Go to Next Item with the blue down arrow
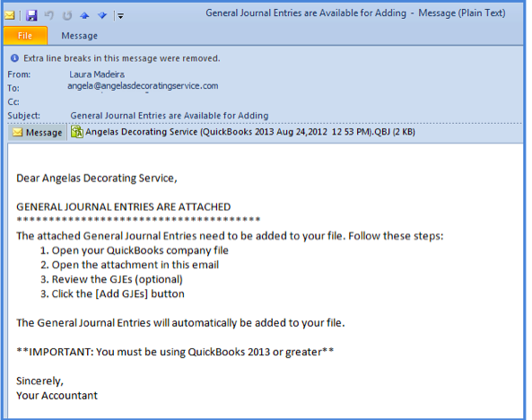This screenshot has height=420, width=532. [102, 15]
